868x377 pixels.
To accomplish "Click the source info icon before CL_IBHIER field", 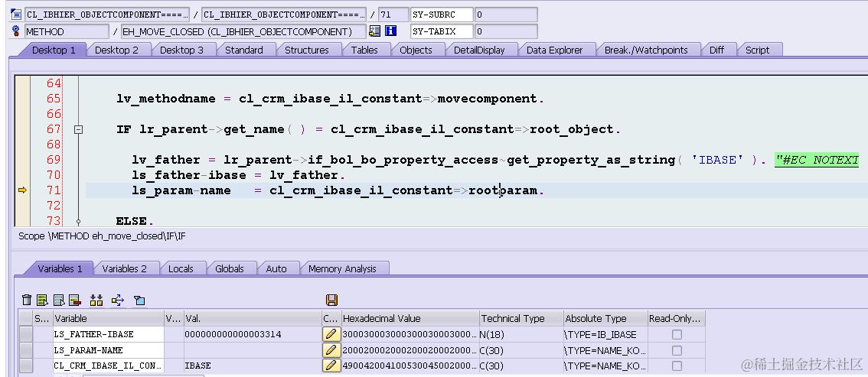I will pyautogui.click(x=16, y=15).
